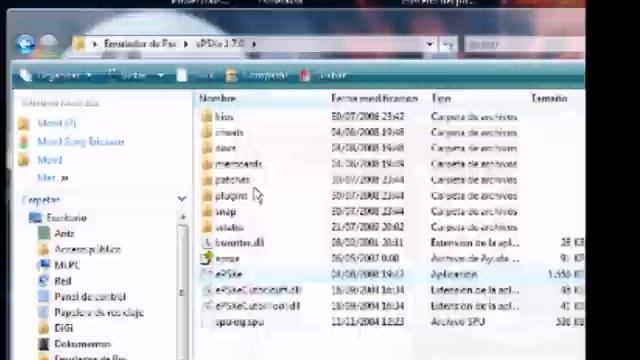The width and height of the screenshot is (640, 360).
Task: Click the Movil (F) favorite link icon
Action: [24, 123]
